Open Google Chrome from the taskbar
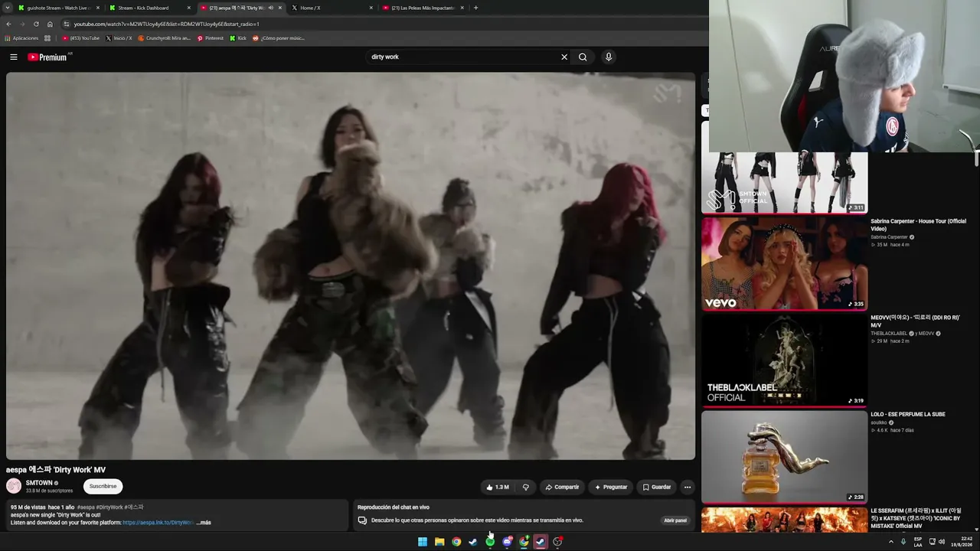Image resolution: width=980 pixels, height=551 pixels. (456, 542)
